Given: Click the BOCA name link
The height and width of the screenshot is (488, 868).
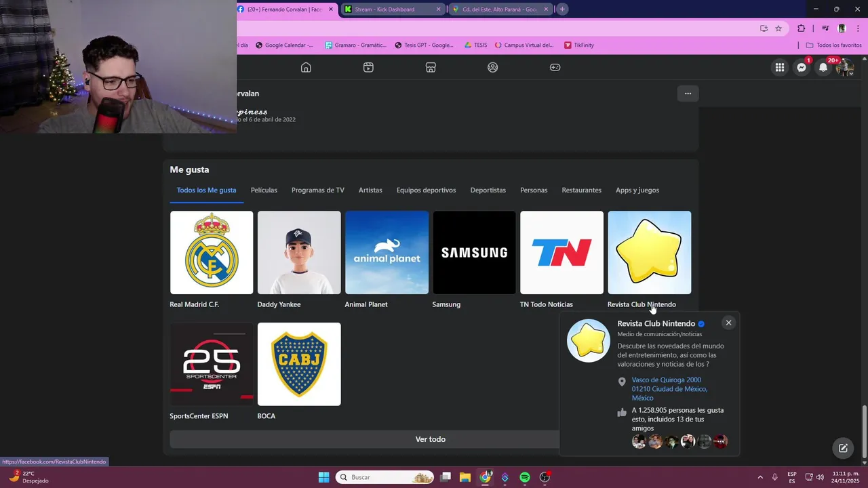Looking at the screenshot, I should pyautogui.click(x=266, y=416).
